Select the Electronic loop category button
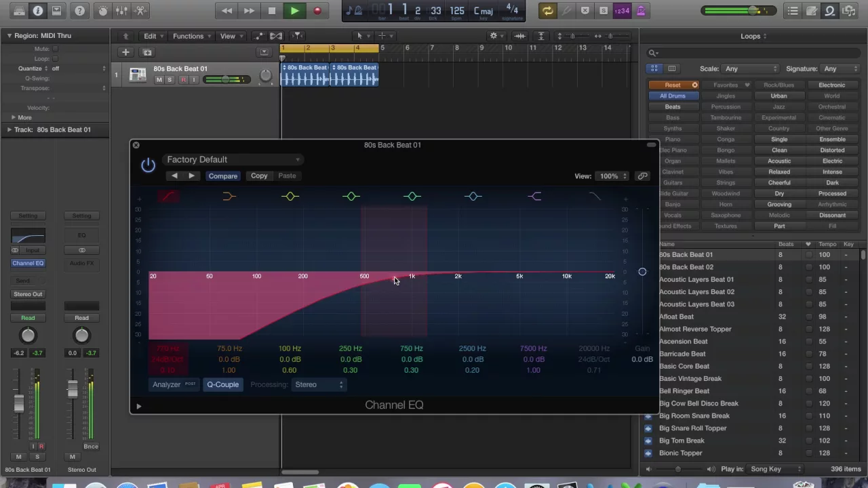 (x=832, y=85)
